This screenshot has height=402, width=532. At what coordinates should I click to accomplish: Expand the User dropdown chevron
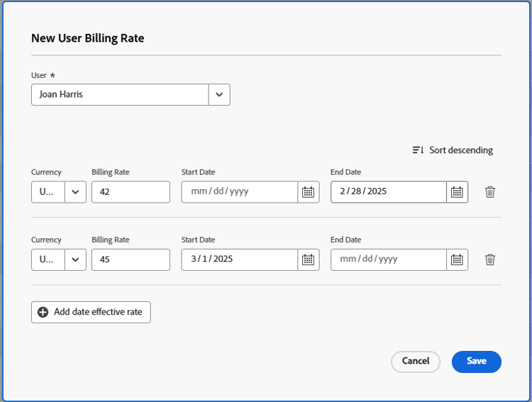point(219,94)
